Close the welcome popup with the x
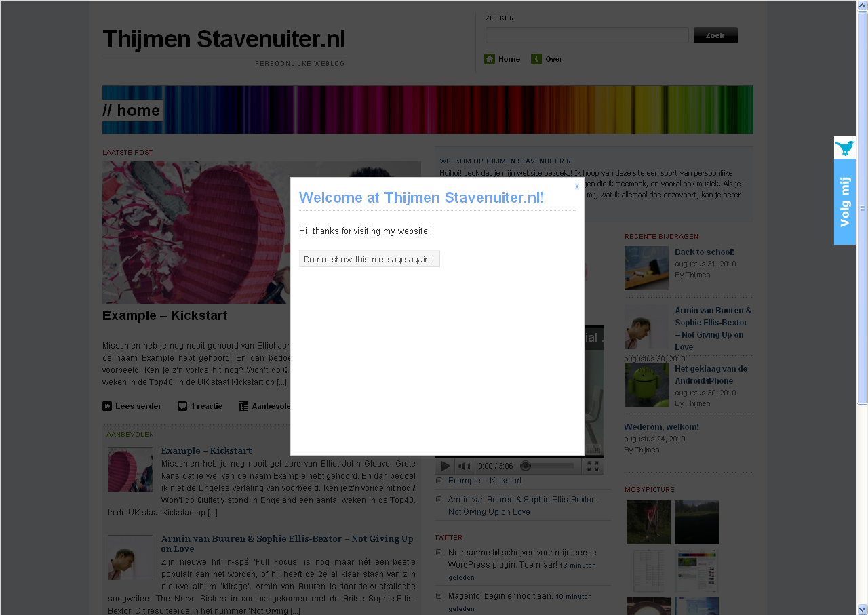The width and height of the screenshot is (868, 615). click(577, 186)
